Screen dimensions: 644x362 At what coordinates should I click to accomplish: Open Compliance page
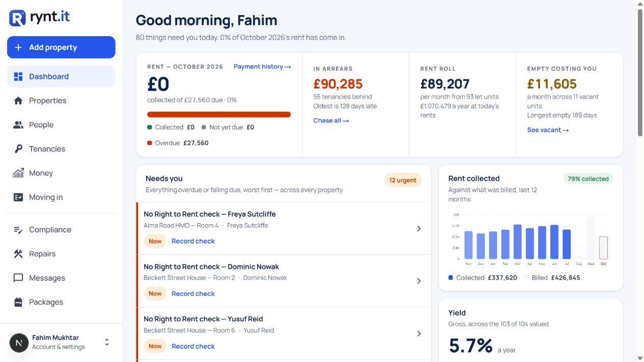[x=61, y=230]
